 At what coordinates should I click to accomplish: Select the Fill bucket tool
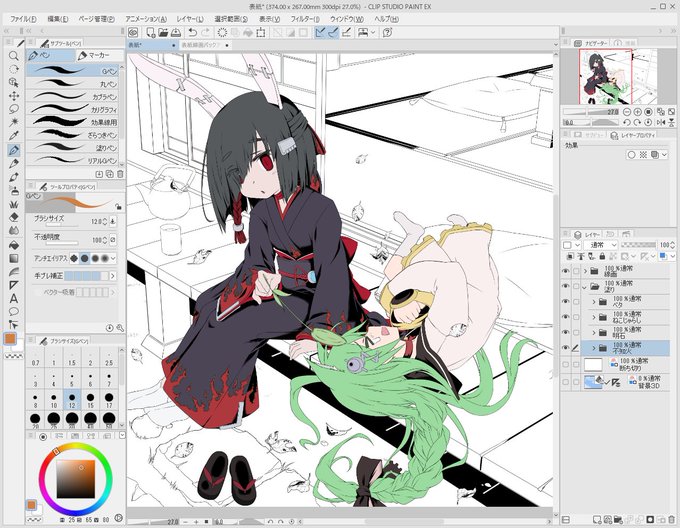[x=13, y=245]
